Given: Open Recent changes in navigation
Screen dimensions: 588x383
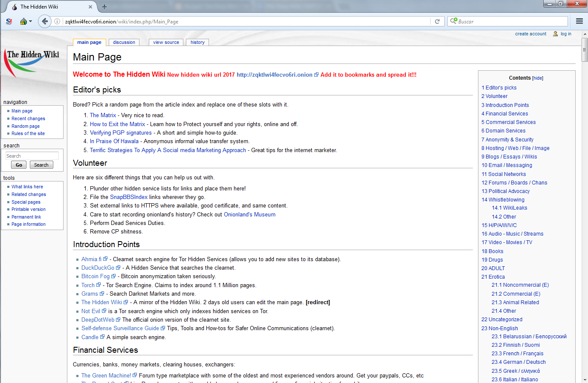Looking at the screenshot, I should click(x=28, y=118).
